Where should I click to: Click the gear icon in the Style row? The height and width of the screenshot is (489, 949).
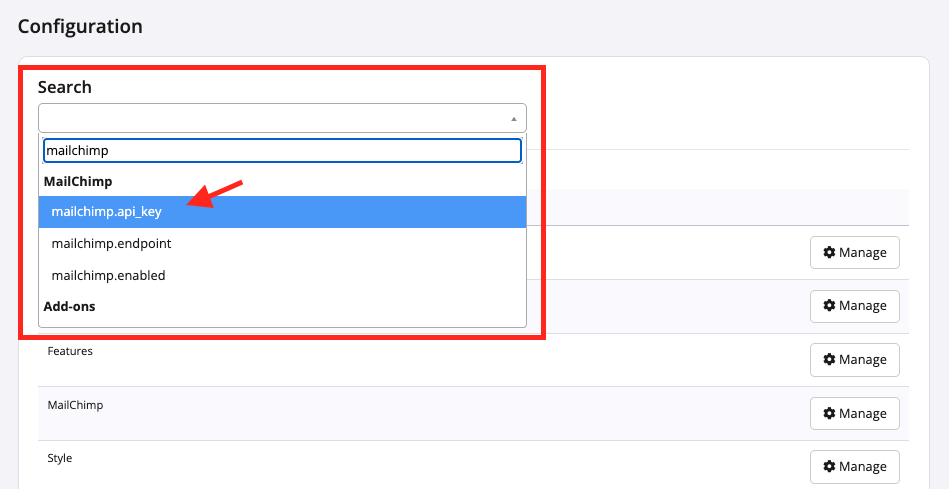tap(829, 466)
